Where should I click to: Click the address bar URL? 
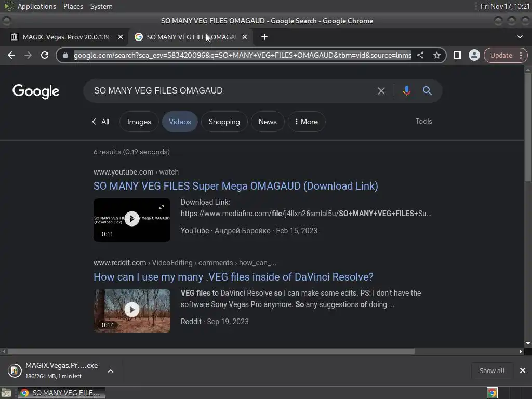point(242,55)
